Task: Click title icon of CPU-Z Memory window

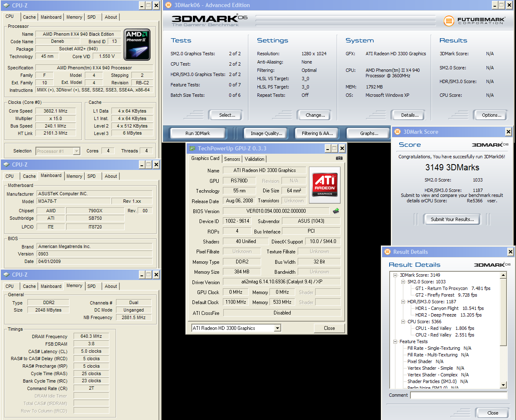Action: point(6,275)
